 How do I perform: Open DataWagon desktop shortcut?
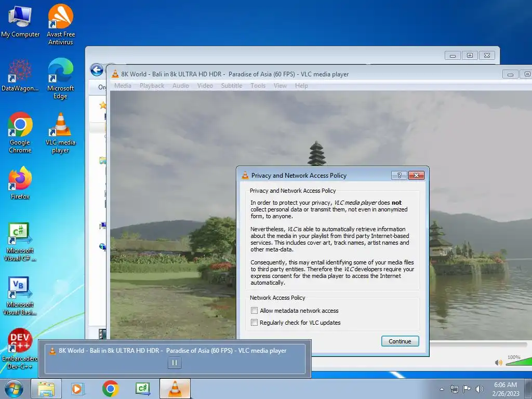20,75
